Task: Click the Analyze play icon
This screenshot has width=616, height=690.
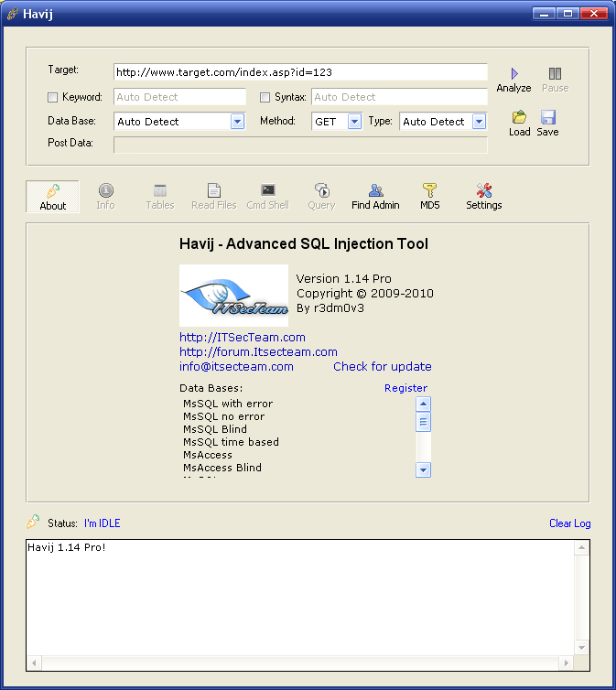Action: (x=513, y=73)
